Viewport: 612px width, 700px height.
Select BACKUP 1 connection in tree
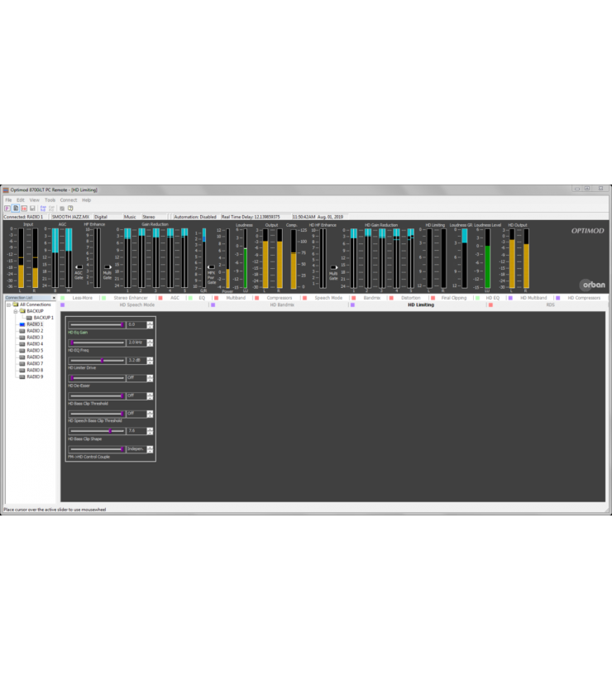[43, 318]
